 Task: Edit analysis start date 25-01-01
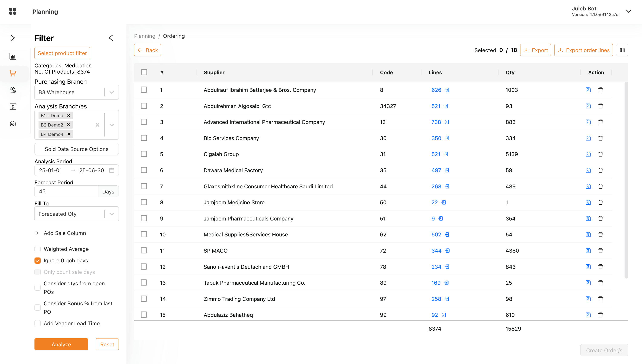coord(50,170)
